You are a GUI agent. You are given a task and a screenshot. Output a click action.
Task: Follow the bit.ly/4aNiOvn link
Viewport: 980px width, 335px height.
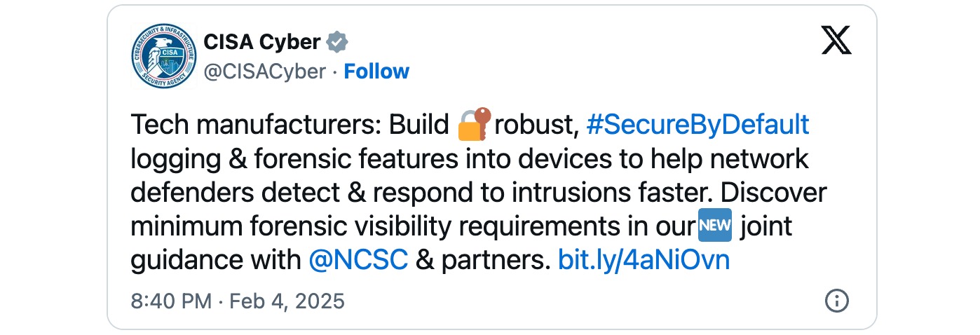644,261
